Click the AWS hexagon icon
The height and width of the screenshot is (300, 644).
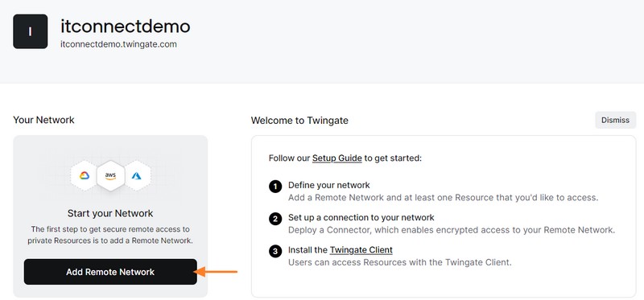[110, 176]
